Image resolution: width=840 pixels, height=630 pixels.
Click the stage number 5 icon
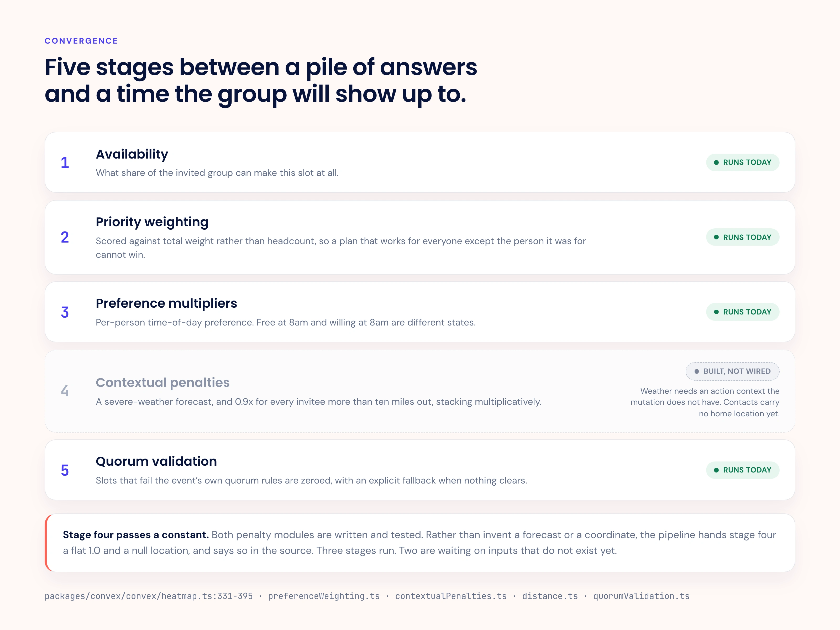(65, 470)
